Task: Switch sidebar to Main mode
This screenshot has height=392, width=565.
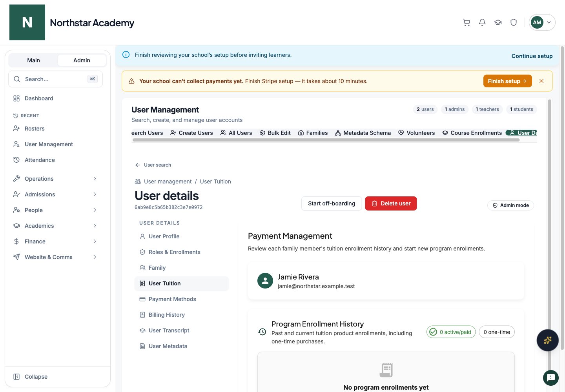Action: click(33, 60)
